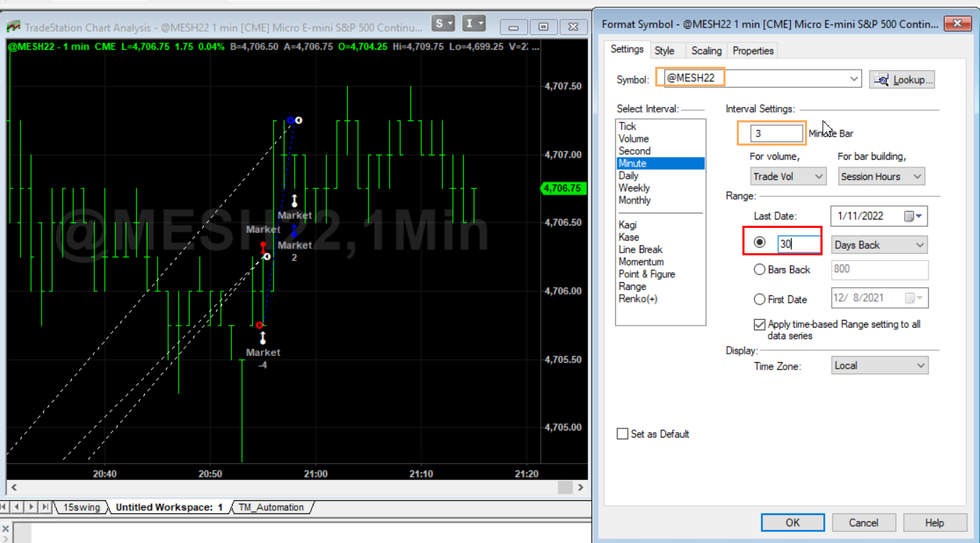The height and width of the screenshot is (543, 980).
Task: Click the OK button
Action: point(792,523)
